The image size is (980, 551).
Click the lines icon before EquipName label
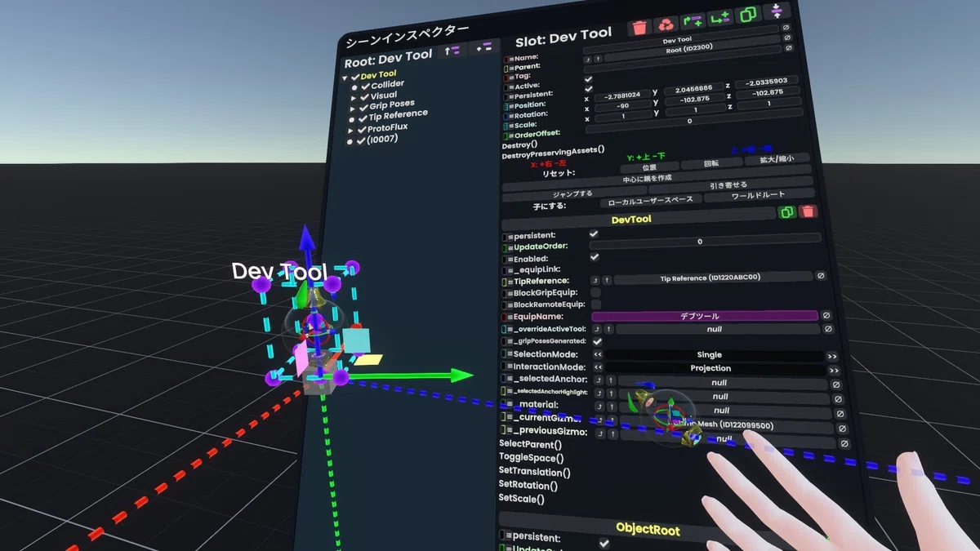tap(509, 317)
